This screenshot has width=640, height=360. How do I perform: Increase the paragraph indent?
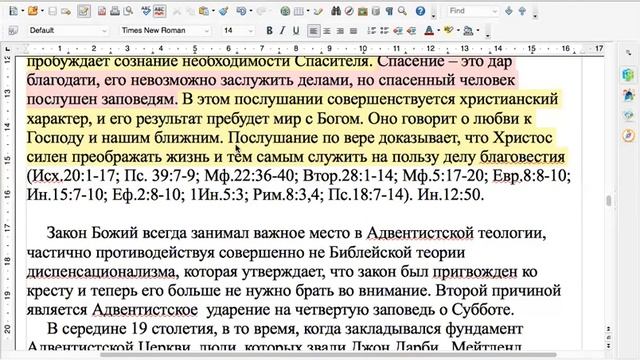[x=411, y=30]
